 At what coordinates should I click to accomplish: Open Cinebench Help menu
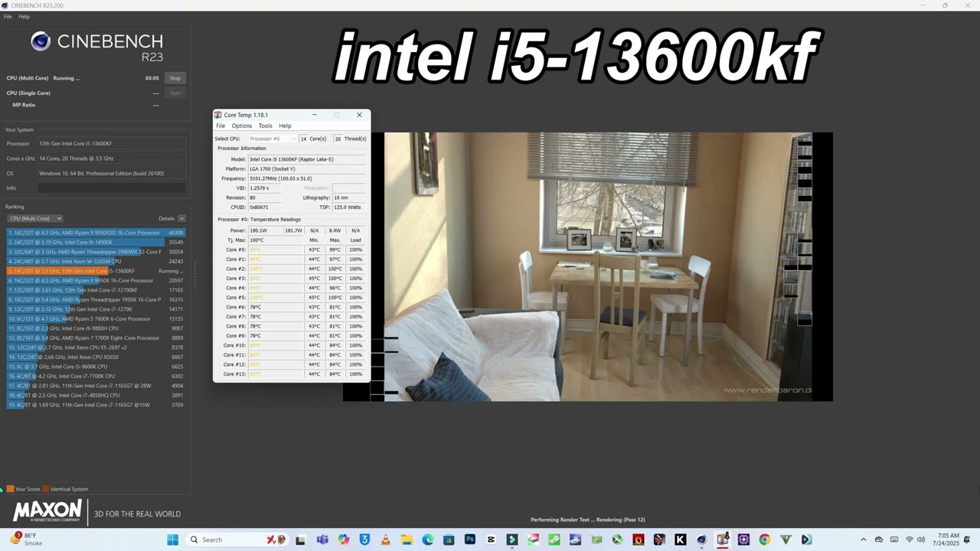point(24,16)
